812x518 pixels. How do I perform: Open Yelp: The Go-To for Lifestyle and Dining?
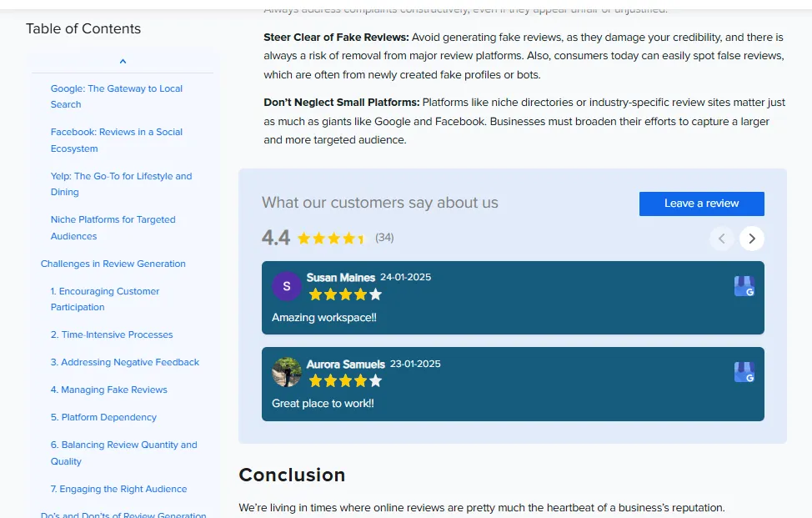(120, 184)
